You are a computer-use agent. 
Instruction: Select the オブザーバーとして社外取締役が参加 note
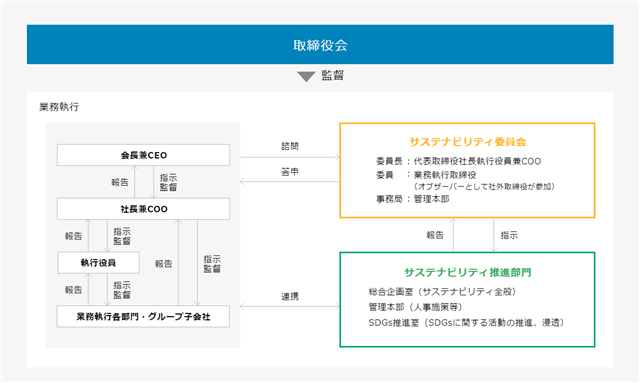pos(484,187)
